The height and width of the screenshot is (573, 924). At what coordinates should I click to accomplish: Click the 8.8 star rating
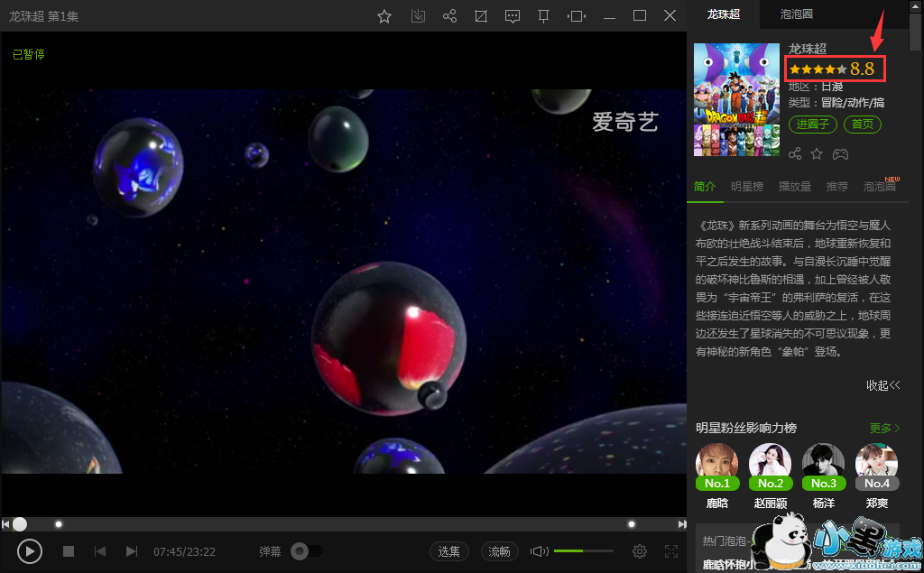835,69
